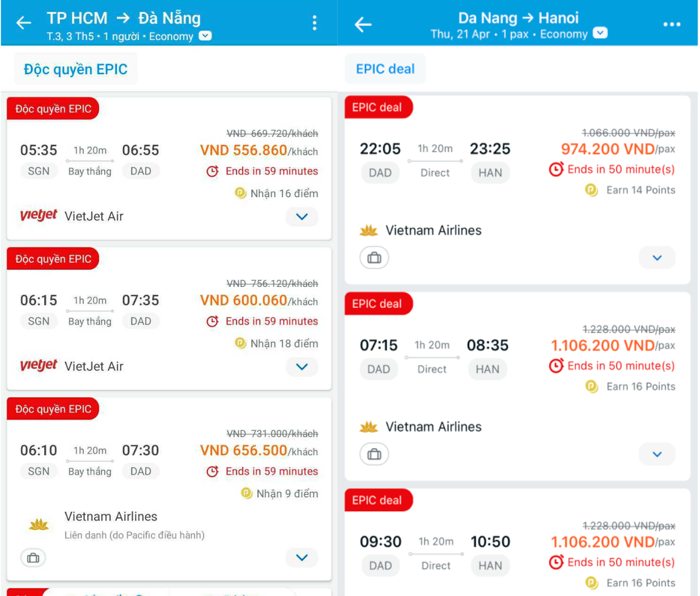Expand details of 22:05 DAD to HAN flight
Image resolution: width=700 pixels, height=596 pixels.
[657, 258]
